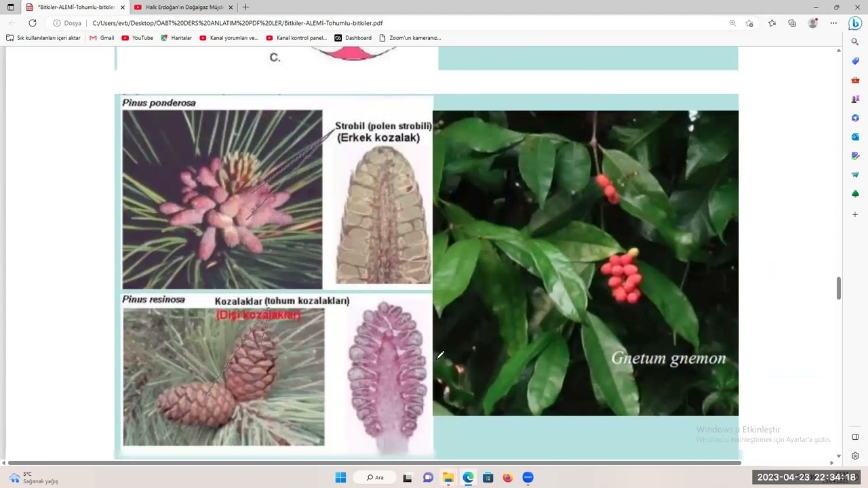Open the Bing chat sidebar button
Screen dimensions: 868x488
855,23
